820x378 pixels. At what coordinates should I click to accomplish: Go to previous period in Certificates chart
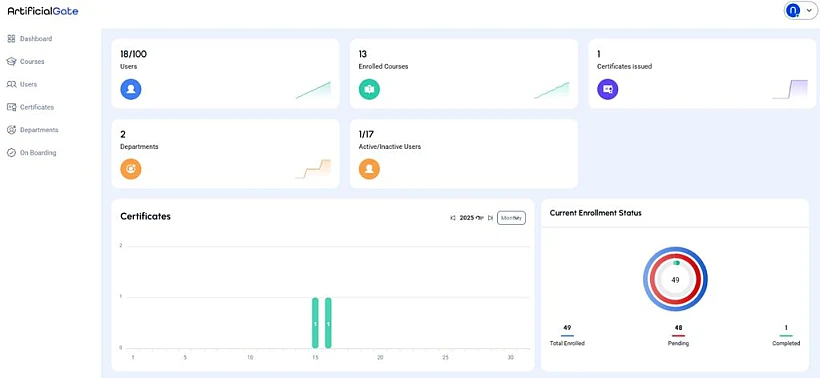453,218
